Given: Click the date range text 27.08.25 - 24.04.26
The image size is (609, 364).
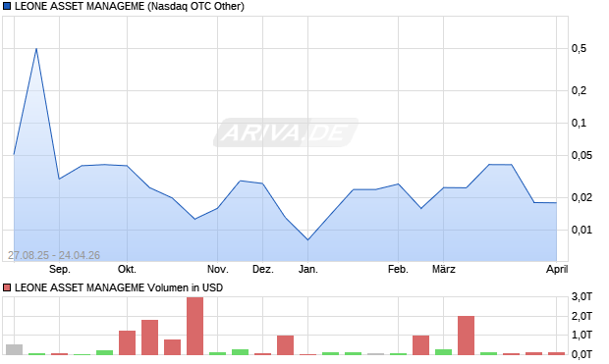Looking at the screenshot, I should (54, 255).
